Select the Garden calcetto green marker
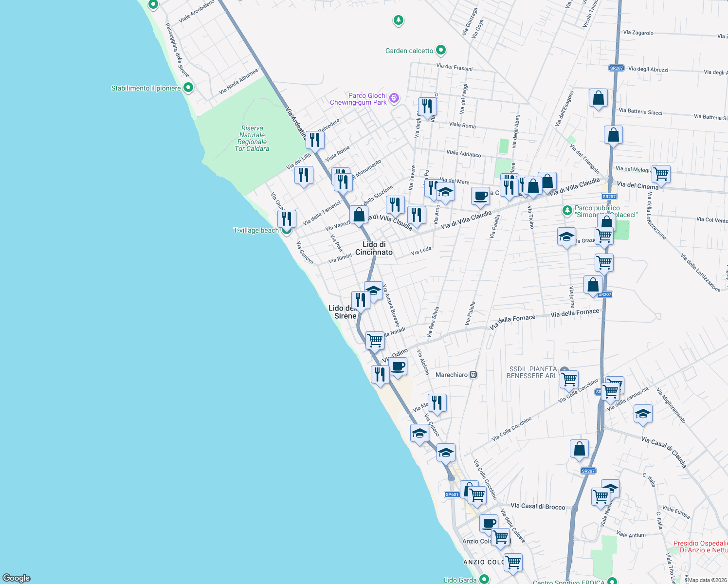Image resolution: width=728 pixels, height=584 pixels. (x=440, y=50)
